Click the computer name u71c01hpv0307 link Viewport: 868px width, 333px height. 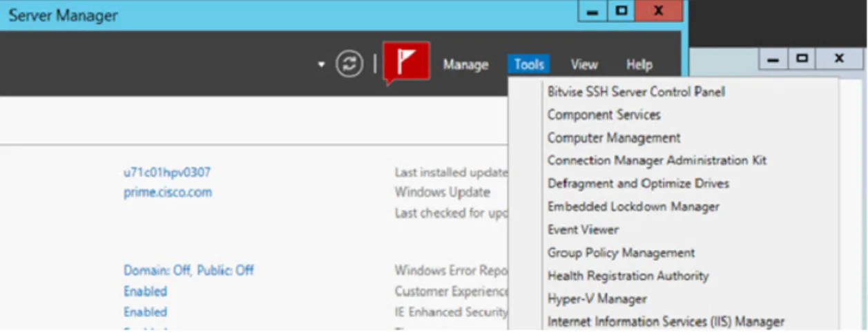tap(167, 173)
